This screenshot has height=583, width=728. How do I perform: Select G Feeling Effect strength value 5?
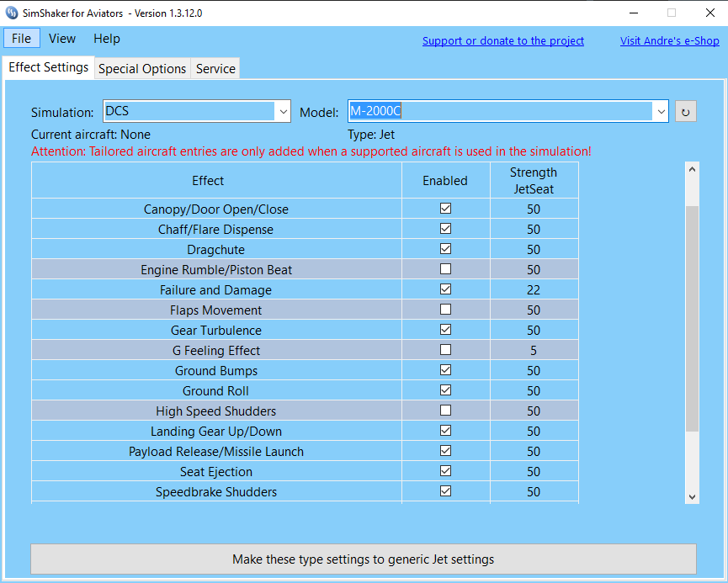point(534,351)
